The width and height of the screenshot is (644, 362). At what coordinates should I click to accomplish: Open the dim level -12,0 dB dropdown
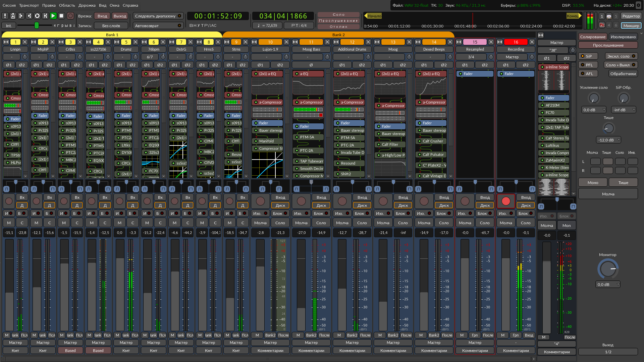coord(608,140)
